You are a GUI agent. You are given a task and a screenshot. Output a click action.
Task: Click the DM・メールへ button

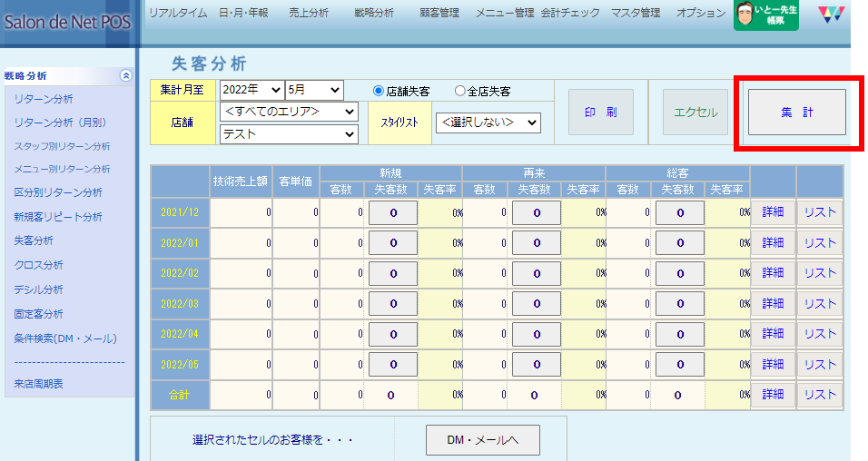tap(482, 440)
